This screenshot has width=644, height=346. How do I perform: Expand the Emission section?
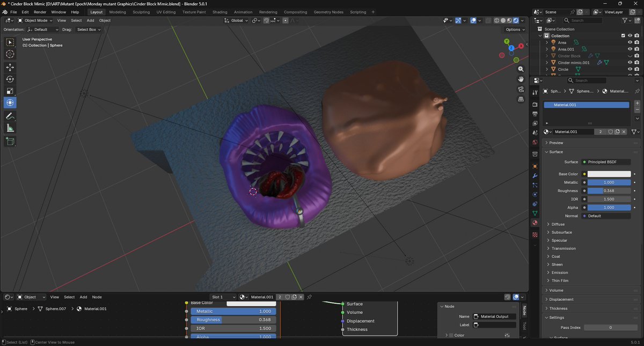click(560, 273)
